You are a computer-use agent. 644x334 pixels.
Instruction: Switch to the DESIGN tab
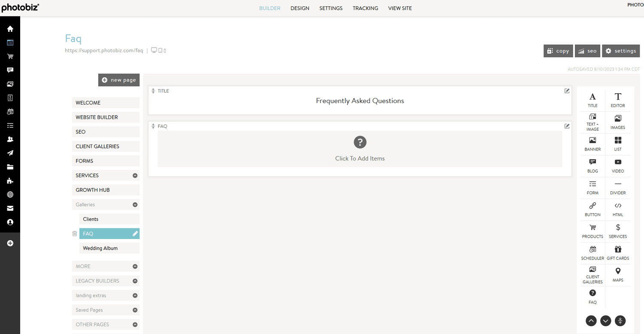pos(300,8)
